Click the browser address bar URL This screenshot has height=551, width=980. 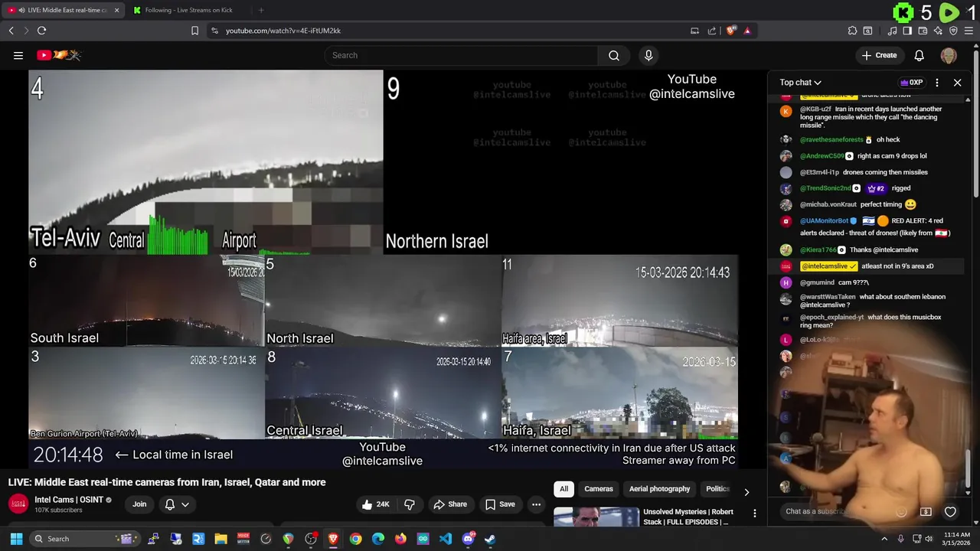click(x=283, y=31)
